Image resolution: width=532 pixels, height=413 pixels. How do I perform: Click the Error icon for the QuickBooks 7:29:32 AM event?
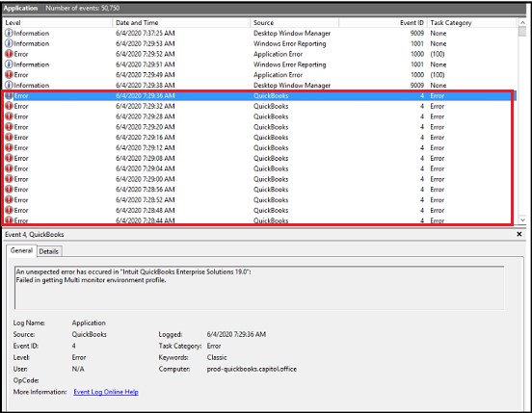coord(9,106)
